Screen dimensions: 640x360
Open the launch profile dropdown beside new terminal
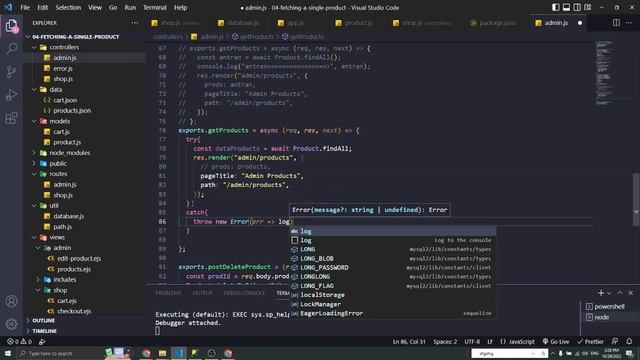(x=609, y=293)
